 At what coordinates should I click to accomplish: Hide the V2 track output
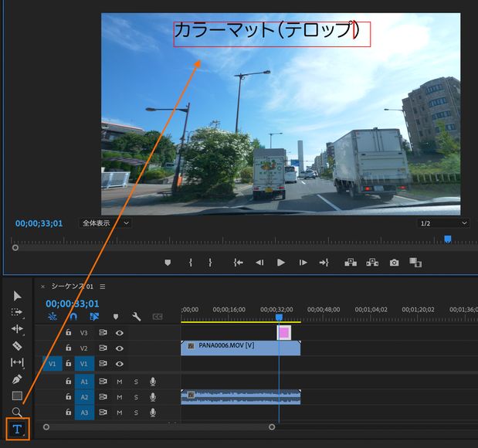click(120, 348)
